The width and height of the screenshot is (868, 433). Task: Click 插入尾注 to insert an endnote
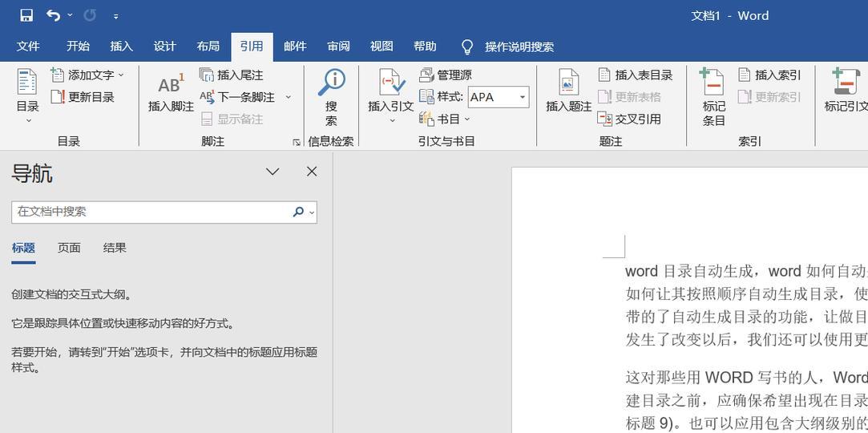tap(231, 75)
